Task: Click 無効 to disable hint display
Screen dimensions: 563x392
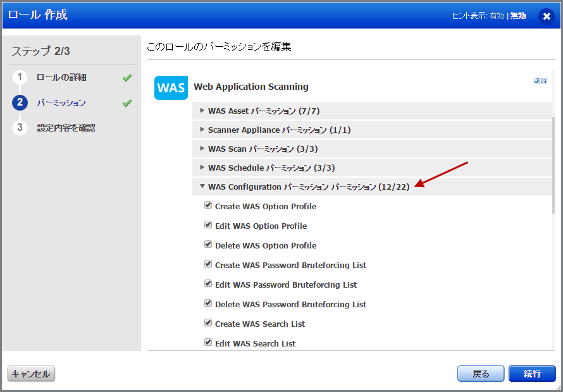Action: (519, 16)
